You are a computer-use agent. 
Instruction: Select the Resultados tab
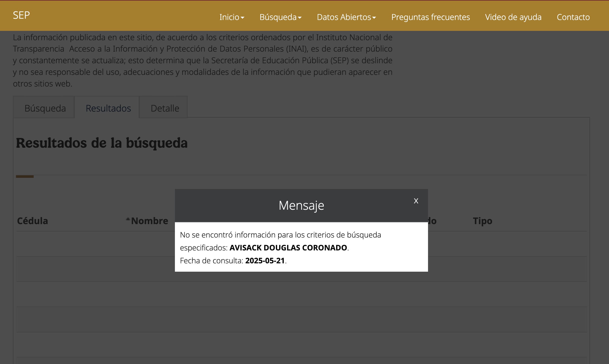tap(108, 108)
